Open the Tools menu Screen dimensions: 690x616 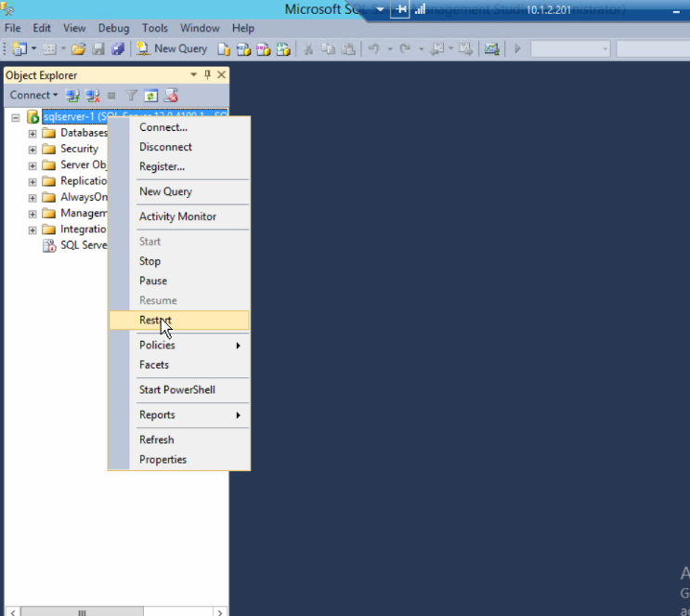155,28
